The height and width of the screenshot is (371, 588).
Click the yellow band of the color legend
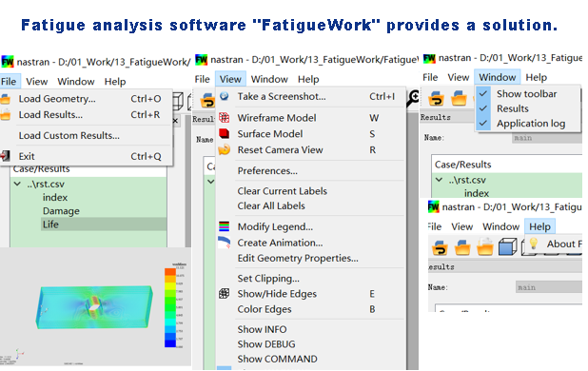click(170, 286)
